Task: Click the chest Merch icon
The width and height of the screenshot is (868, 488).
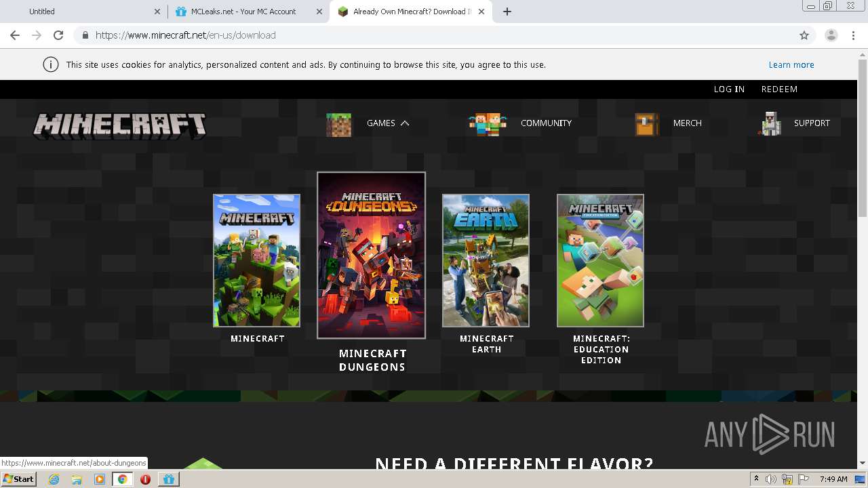Action: 647,124
